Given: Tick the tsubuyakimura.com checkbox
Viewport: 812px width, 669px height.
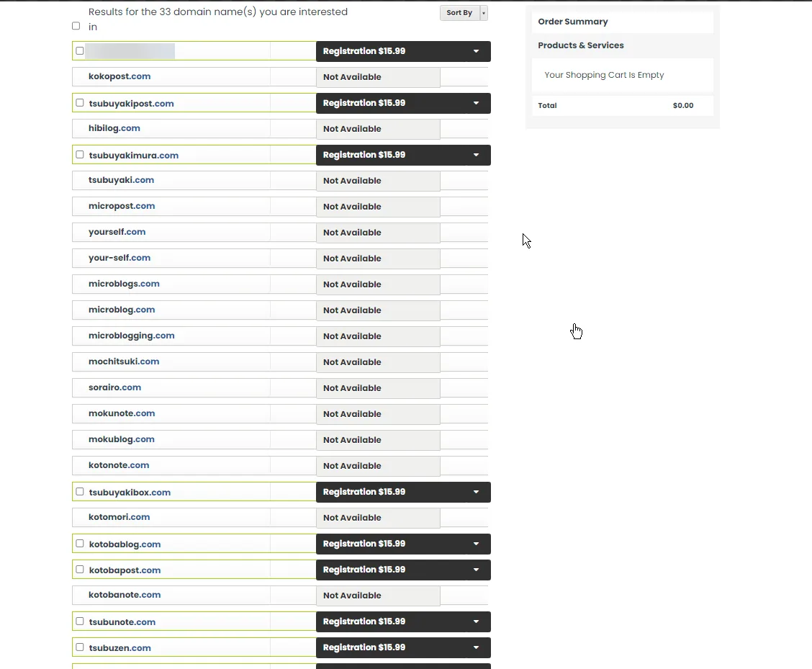Looking at the screenshot, I should tap(80, 155).
